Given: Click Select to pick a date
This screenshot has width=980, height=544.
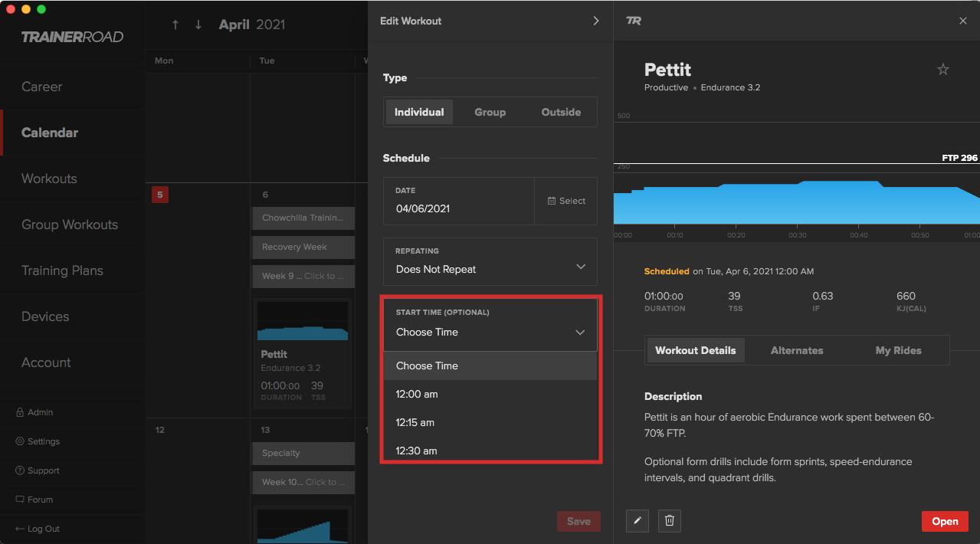Looking at the screenshot, I should pos(566,201).
